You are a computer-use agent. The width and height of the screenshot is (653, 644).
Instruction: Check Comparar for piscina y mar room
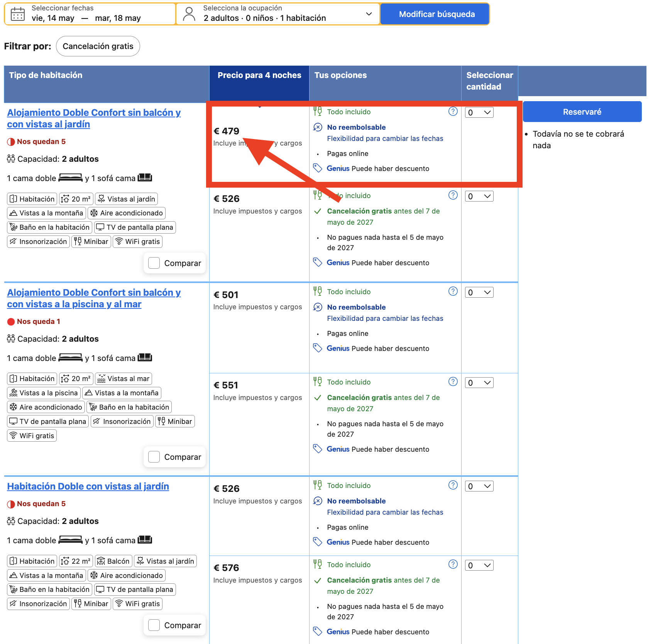(154, 457)
